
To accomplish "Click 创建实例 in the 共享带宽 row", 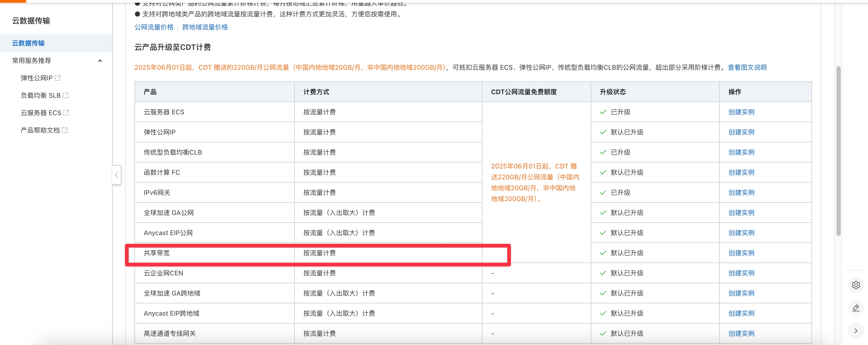I will pyautogui.click(x=741, y=253).
